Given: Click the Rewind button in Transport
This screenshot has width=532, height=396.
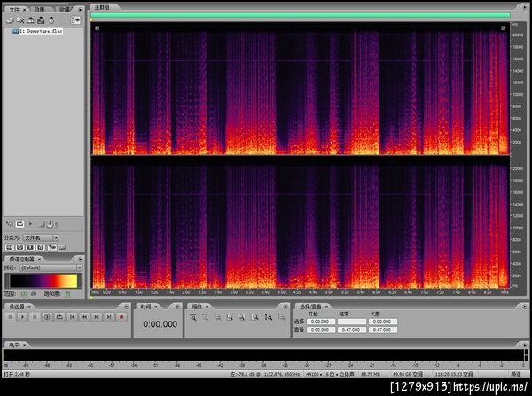Looking at the screenshot, I should pyautogui.click(x=84, y=317).
